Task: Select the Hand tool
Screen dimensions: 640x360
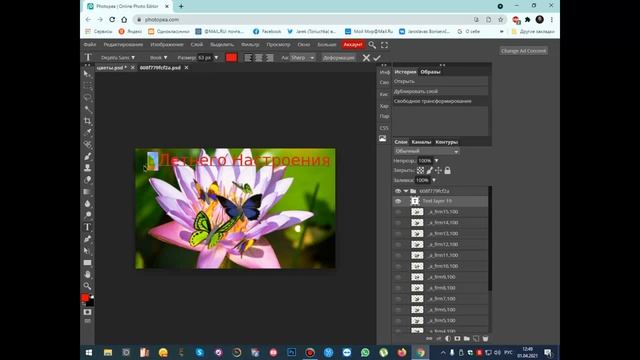Action: click(x=87, y=274)
